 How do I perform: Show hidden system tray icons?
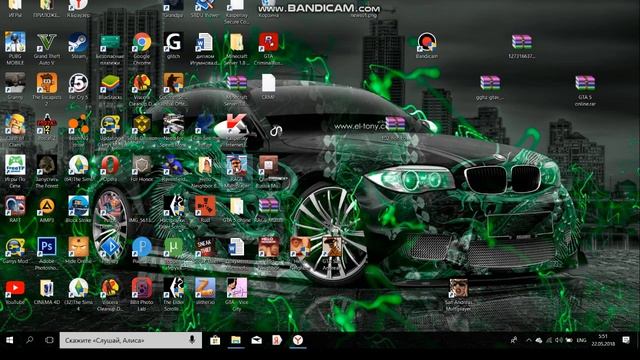[529, 340]
